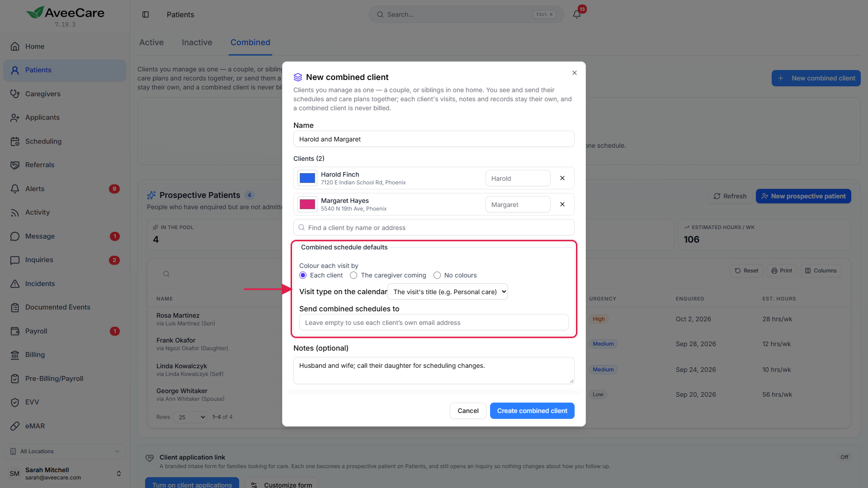Select the No colours radio option
Screen dimensions: 868x488
pyautogui.click(x=437, y=275)
